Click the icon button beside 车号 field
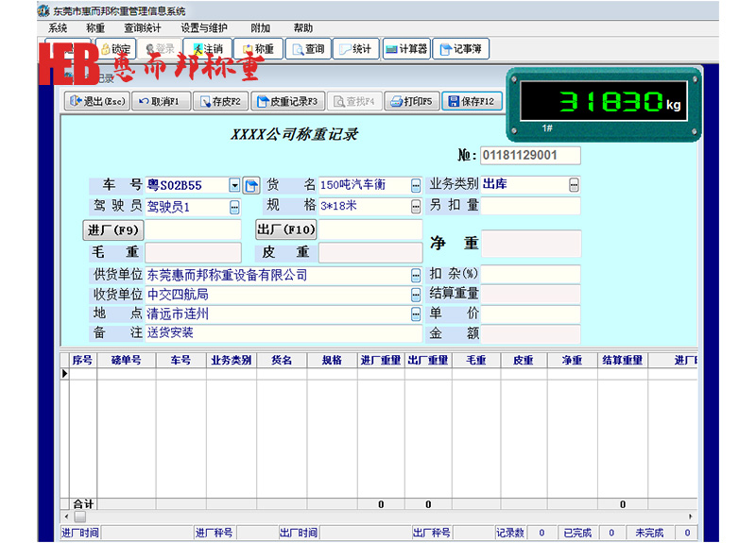The image size is (756, 543). coord(251,185)
